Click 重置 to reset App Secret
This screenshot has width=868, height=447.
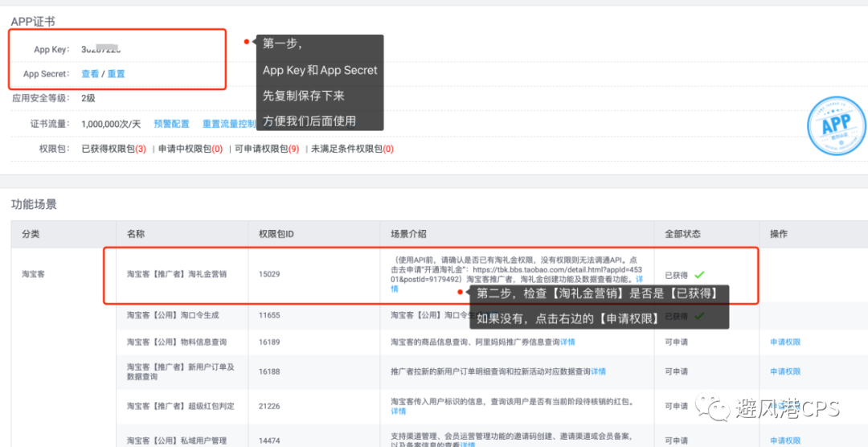coord(117,74)
